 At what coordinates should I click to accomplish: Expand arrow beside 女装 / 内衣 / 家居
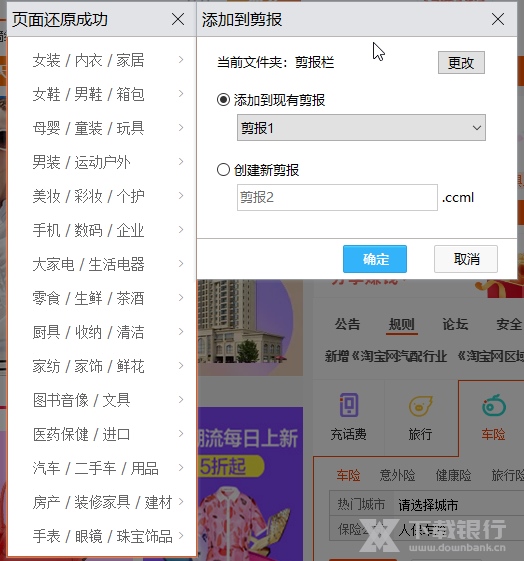tap(181, 59)
